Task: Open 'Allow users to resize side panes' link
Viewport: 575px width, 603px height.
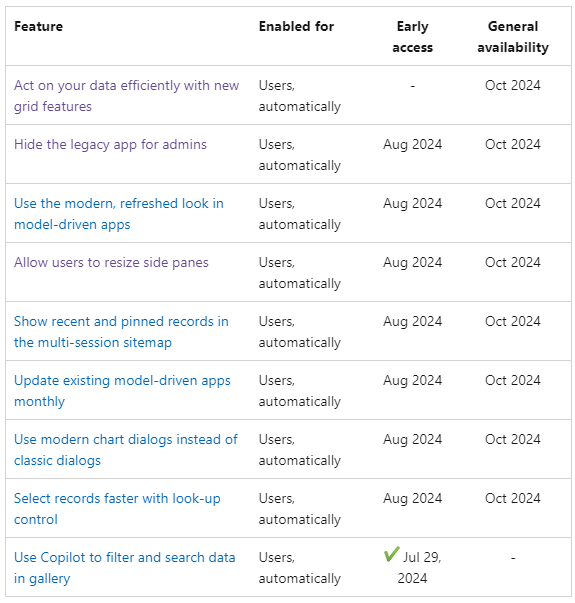Action: 111,263
